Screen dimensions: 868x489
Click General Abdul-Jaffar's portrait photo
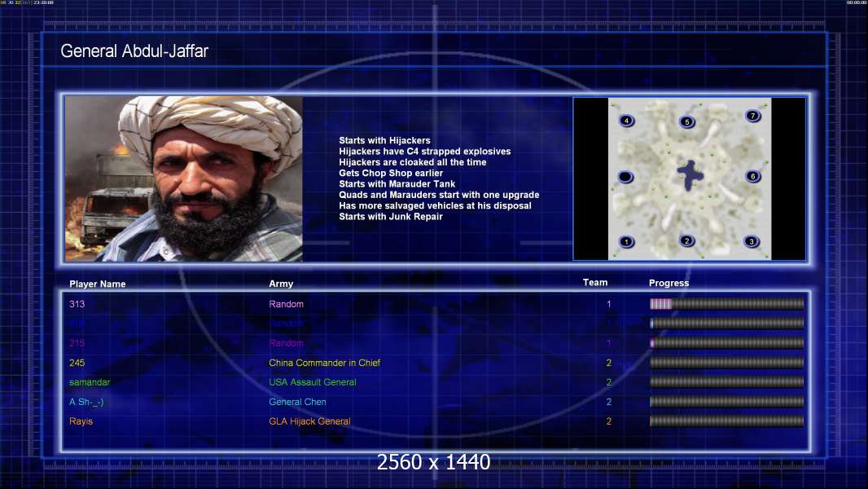pos(184,178)
